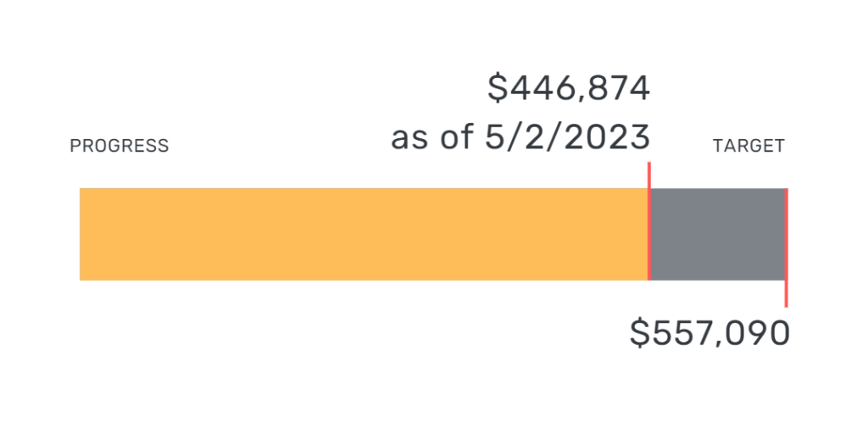Screen dimensions: 868x434
Task: Click the TARGET label text
Action: tap(748, 146)
